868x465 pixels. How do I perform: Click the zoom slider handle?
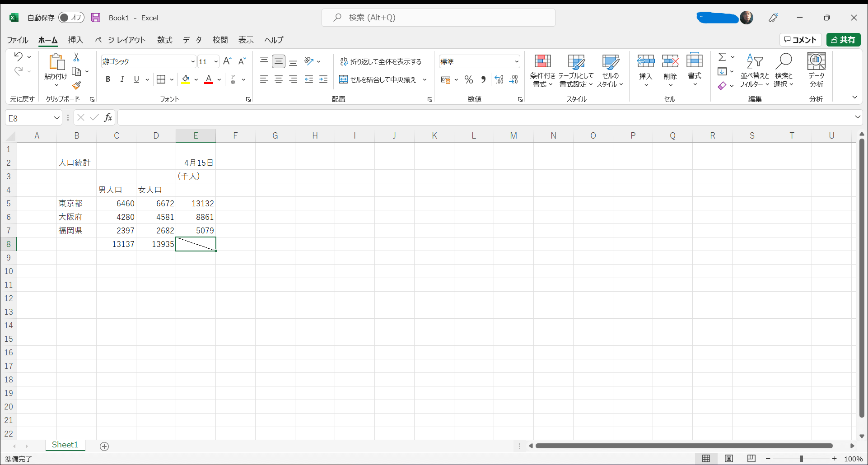point(802,459)
